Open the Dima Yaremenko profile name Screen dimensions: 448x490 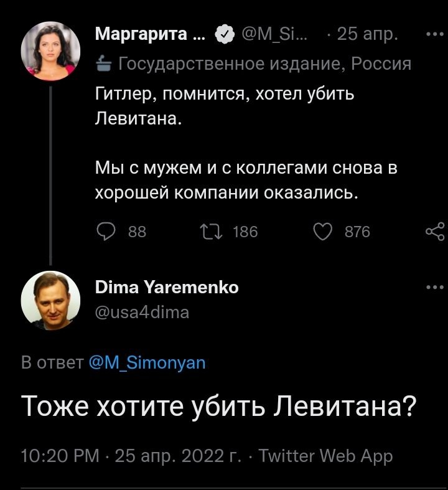point(166,288)
